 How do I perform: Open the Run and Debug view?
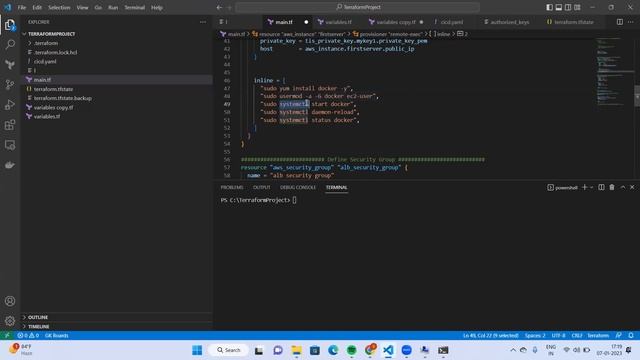point(10,104)
